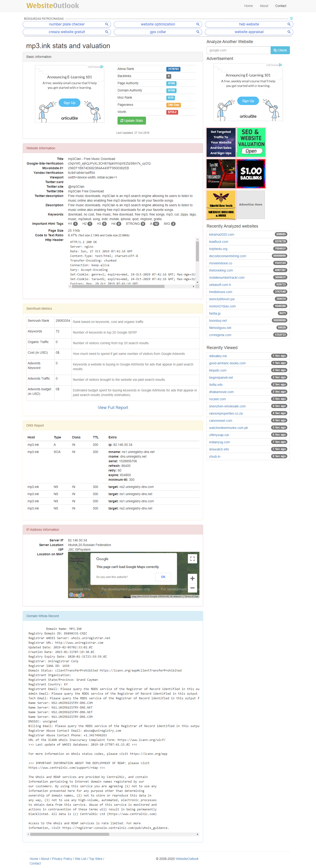Open crmnigeria.com link
Viewport: 316px width, 868px height.
[220, 335]
